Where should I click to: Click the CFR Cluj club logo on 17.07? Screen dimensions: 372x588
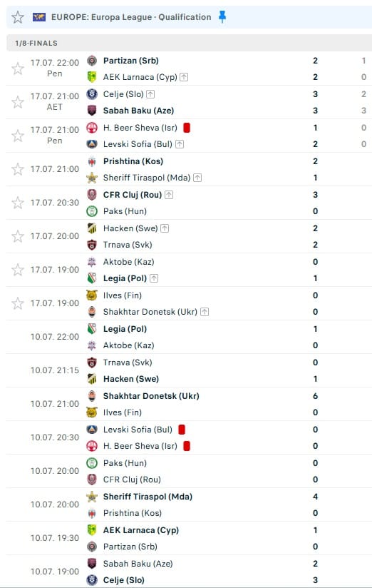click(x=92, y=195)
